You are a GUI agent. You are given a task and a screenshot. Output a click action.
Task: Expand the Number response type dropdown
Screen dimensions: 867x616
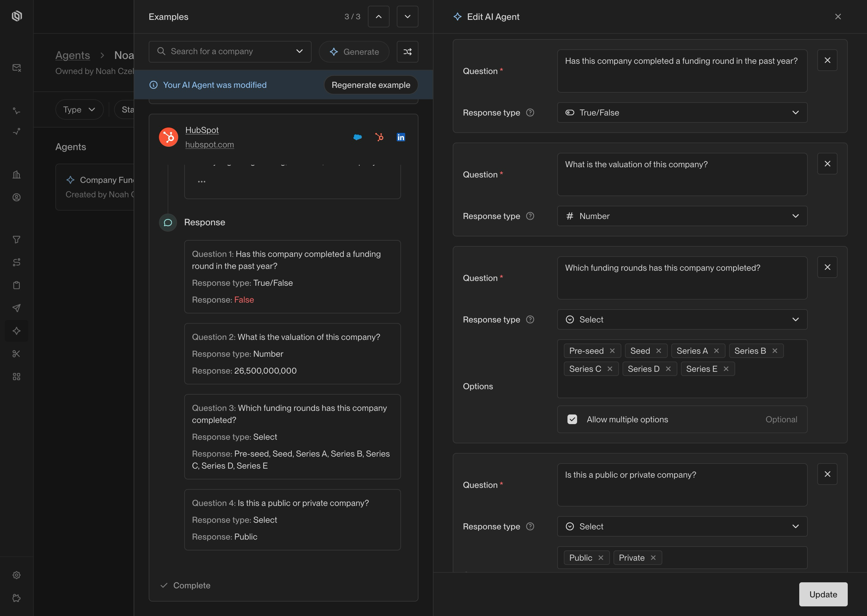682,216
